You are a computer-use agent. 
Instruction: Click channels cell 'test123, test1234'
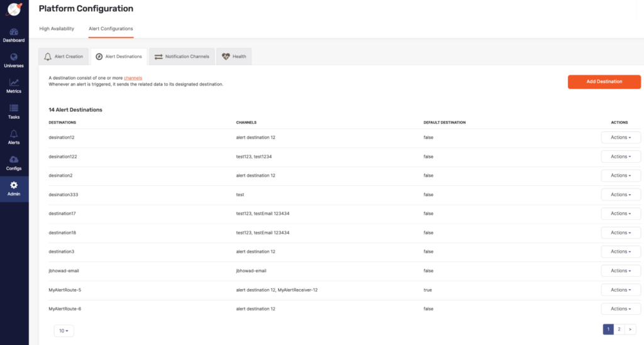tap(254, 156)
